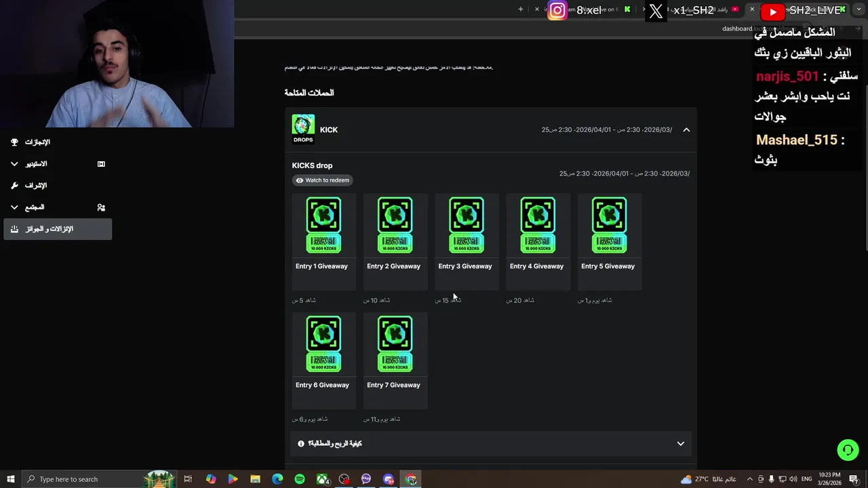Open the Entry 4 Giveaway reward image

tap(538, 225)
